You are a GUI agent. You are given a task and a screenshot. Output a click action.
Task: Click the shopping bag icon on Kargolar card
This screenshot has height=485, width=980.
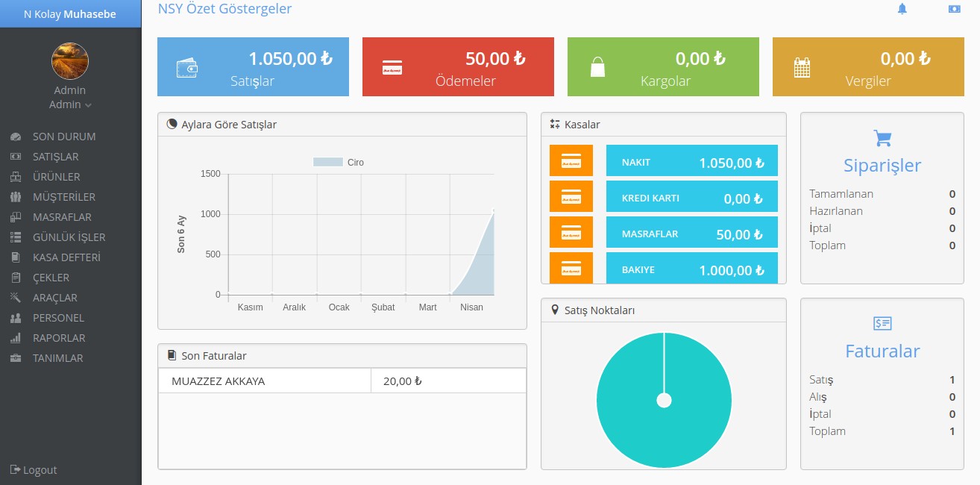(x=597, y=68)
